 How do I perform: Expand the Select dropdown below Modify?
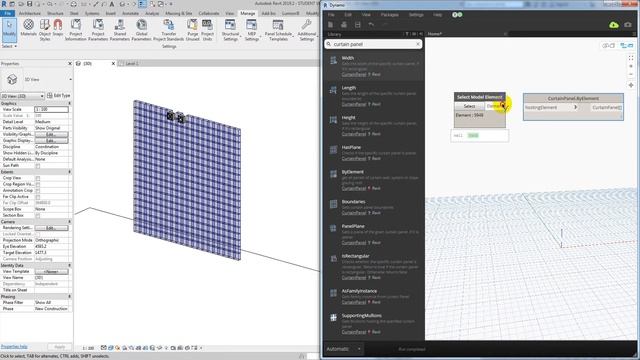coord(9,46)
